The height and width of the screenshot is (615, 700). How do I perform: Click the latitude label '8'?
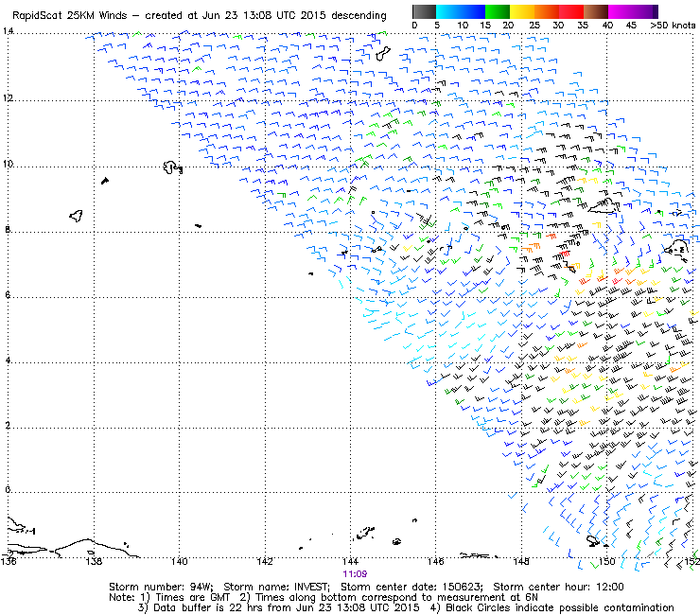pos(8,230)
